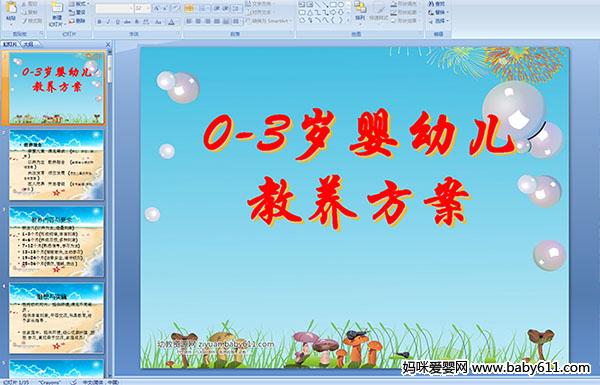600x385 pixels.
Task: Click the Reset (重设) slide button
Action: pyautogui.click(x=78, y=13)
